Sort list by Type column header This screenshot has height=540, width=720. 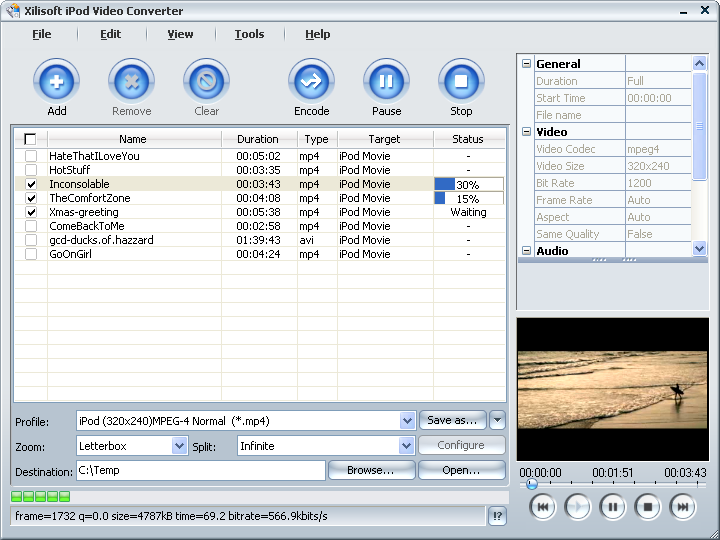click(x=317, y=139)
